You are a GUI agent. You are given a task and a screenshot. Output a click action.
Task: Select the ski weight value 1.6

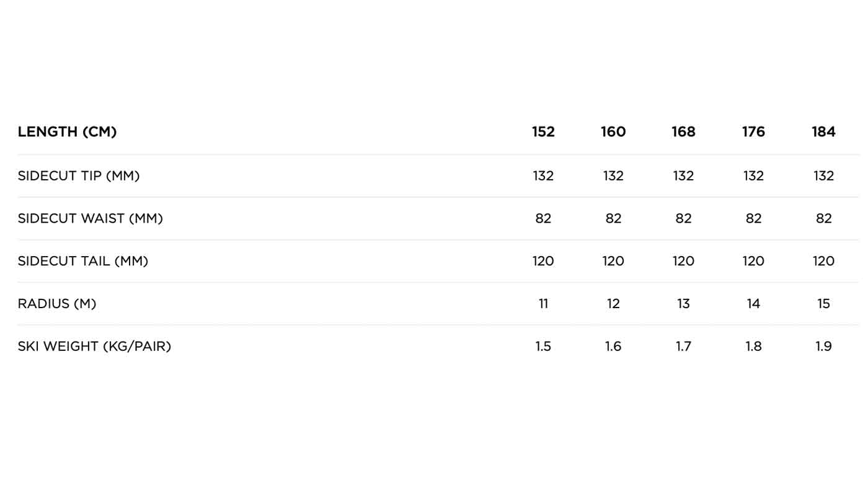(x=613, y=347)
